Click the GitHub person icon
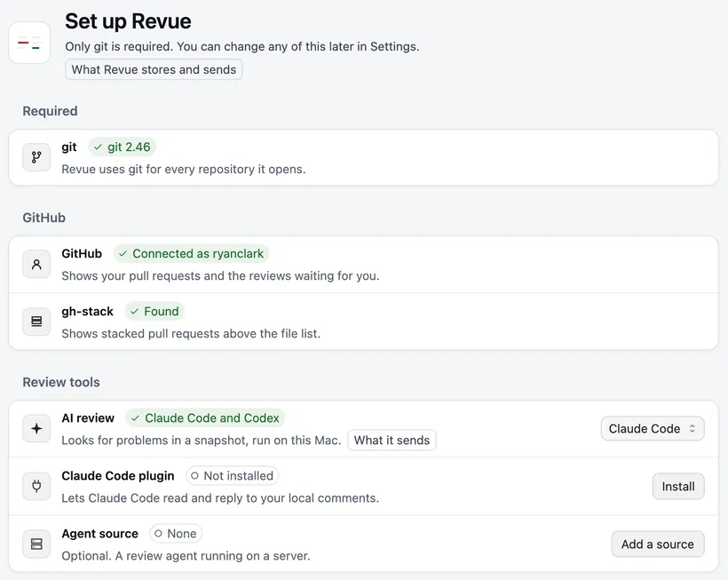 36,264
